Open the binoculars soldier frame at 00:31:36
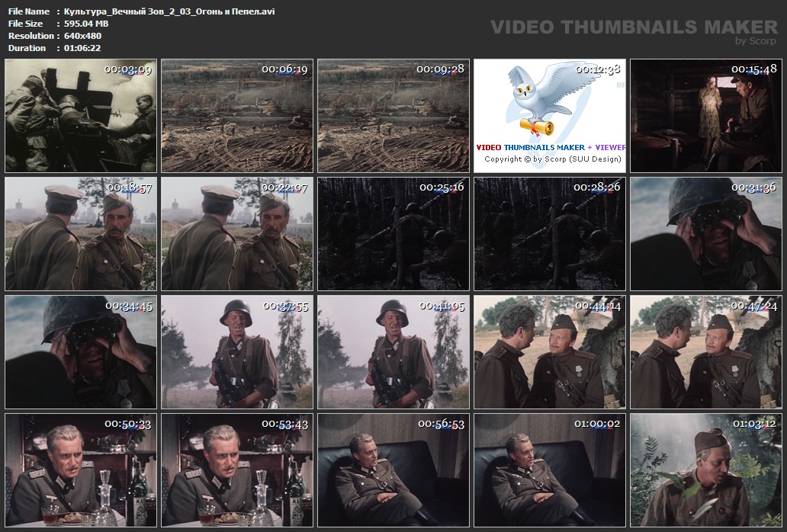Screen dimensions: 787x532 [x=706, y=234]
